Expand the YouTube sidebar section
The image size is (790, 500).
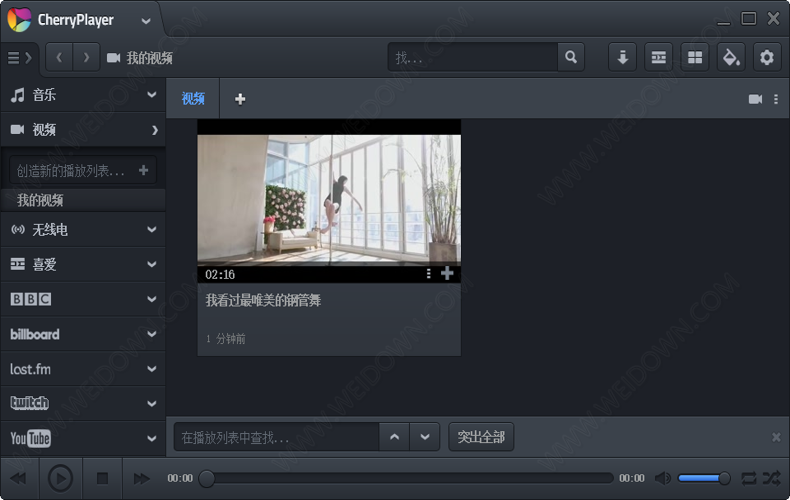[x=83, y=438]
